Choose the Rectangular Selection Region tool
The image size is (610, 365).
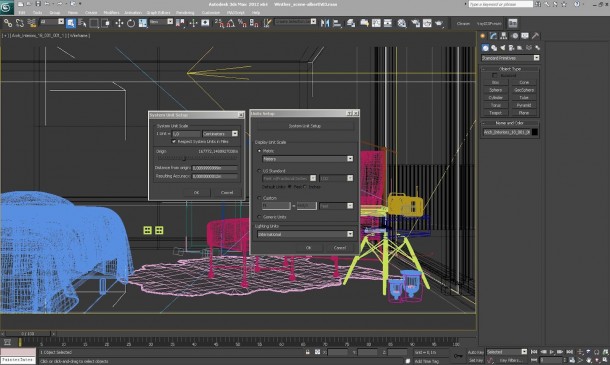coord(94,23)
